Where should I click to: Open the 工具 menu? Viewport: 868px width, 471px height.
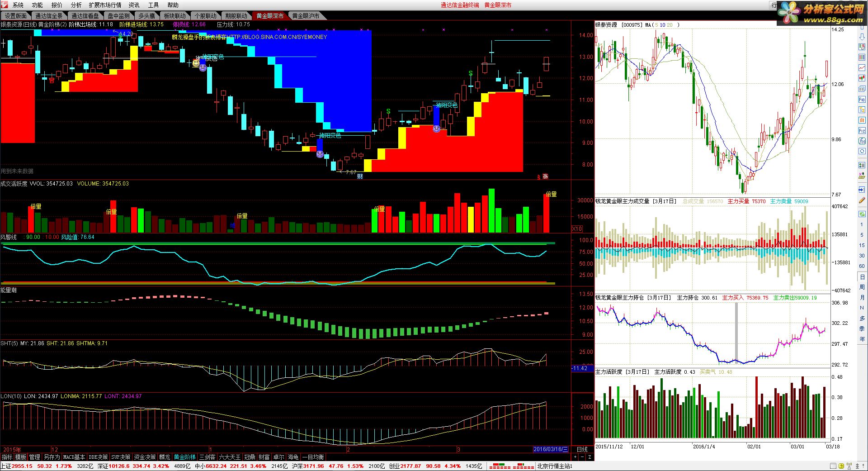point(153,5)
